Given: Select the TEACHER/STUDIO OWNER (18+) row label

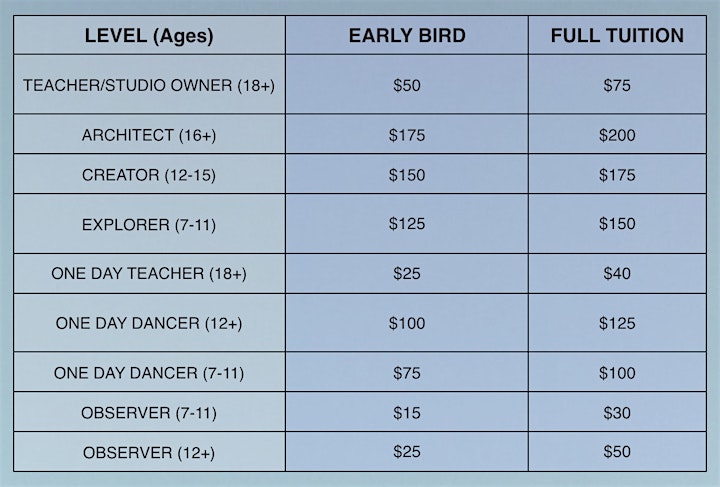Looking at the screenshot, I should [x=149, y=85].
